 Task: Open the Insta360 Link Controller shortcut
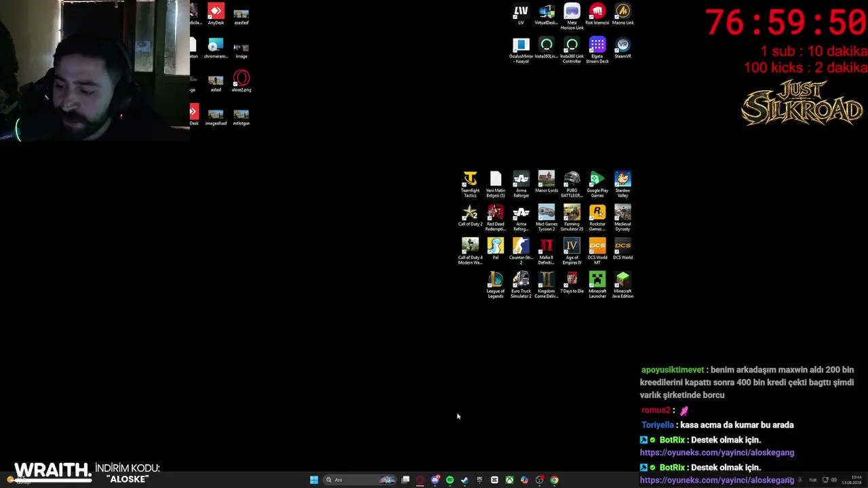(572, 51)
